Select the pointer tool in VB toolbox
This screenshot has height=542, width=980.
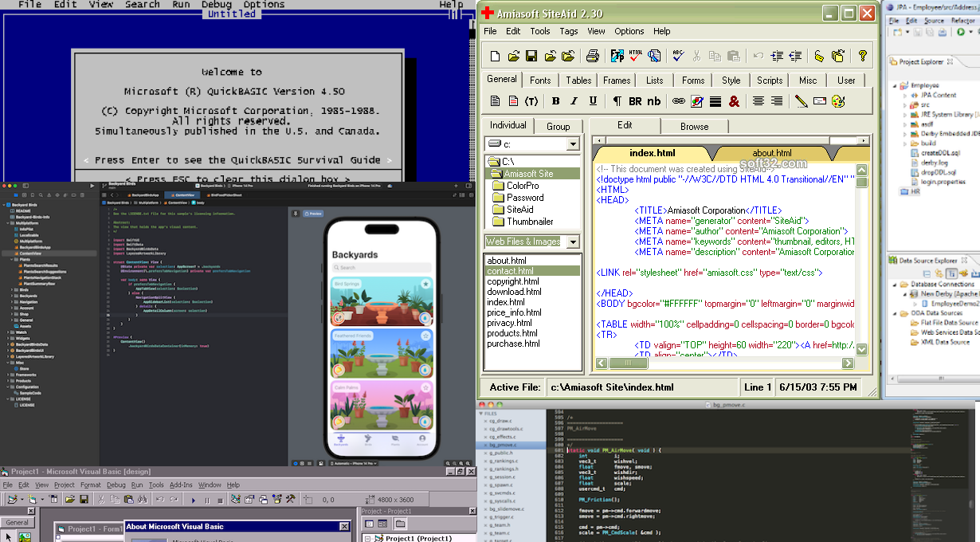(9, 536)
